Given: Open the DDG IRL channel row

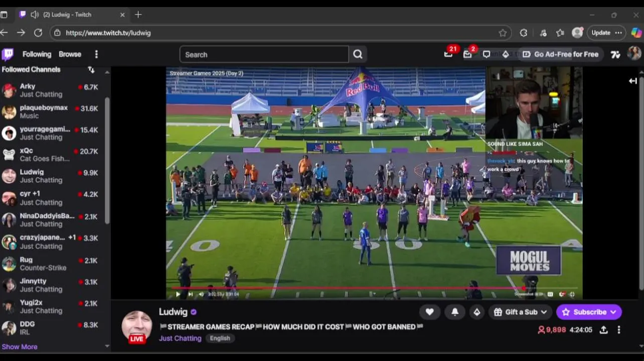Looking at the screenshot, I should 54,328.
